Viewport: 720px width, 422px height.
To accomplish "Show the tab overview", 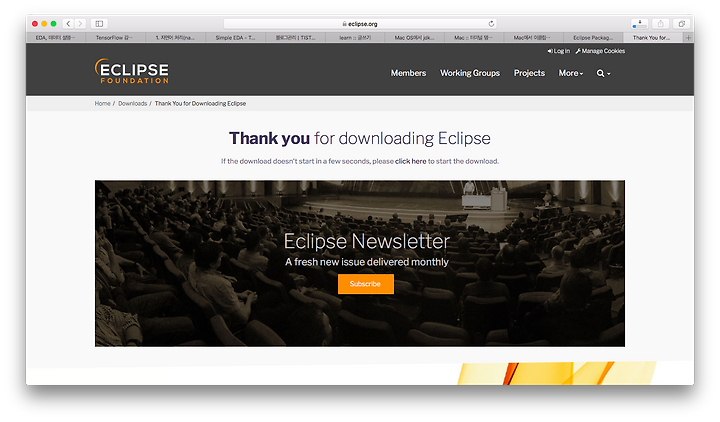I will tap(681, 23).
